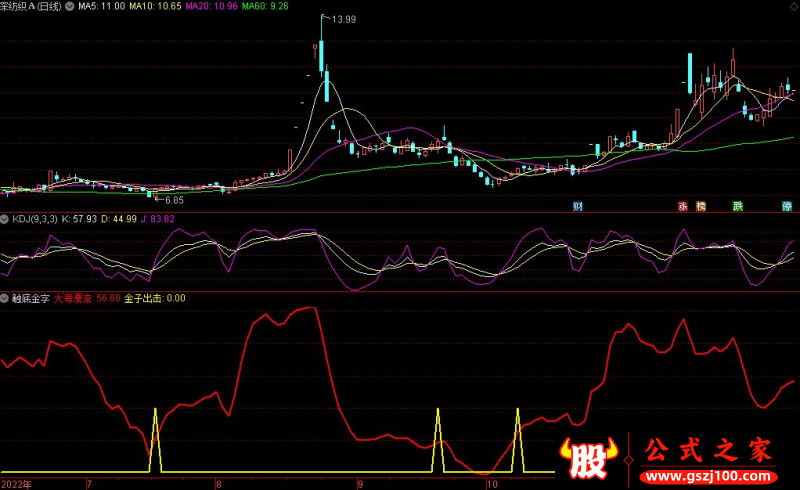
Task: Select the MA60 green average label
Action: click(267, 6)
